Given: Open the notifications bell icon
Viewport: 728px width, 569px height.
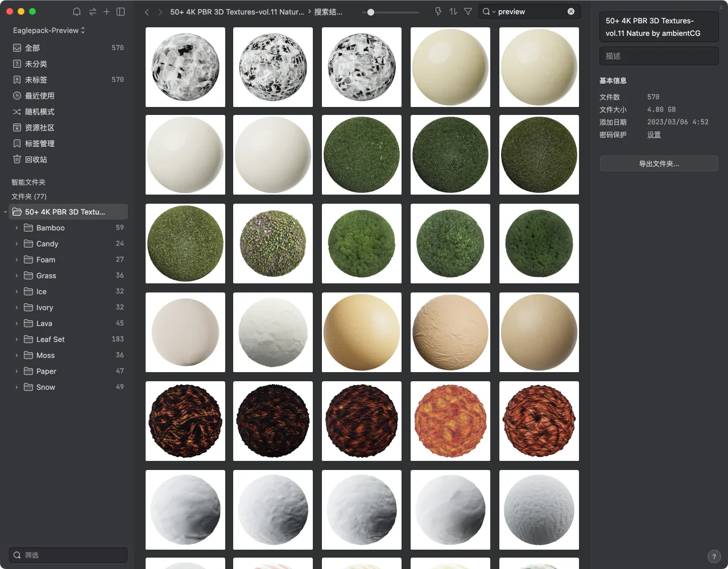Looking at the screenshot, I should 77,11.
